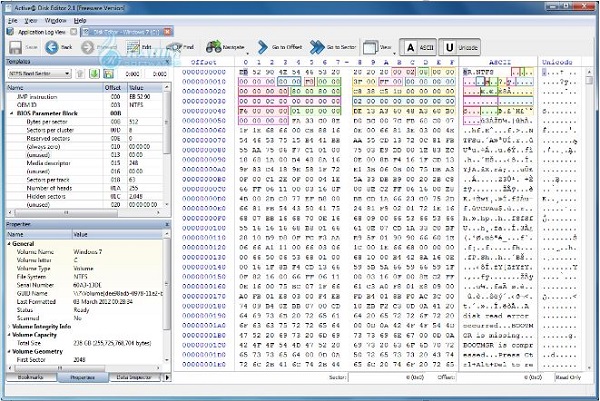This screenshot has height=401, width=600.
Task: Open the Help menu
Action: [x=80, y=21]
